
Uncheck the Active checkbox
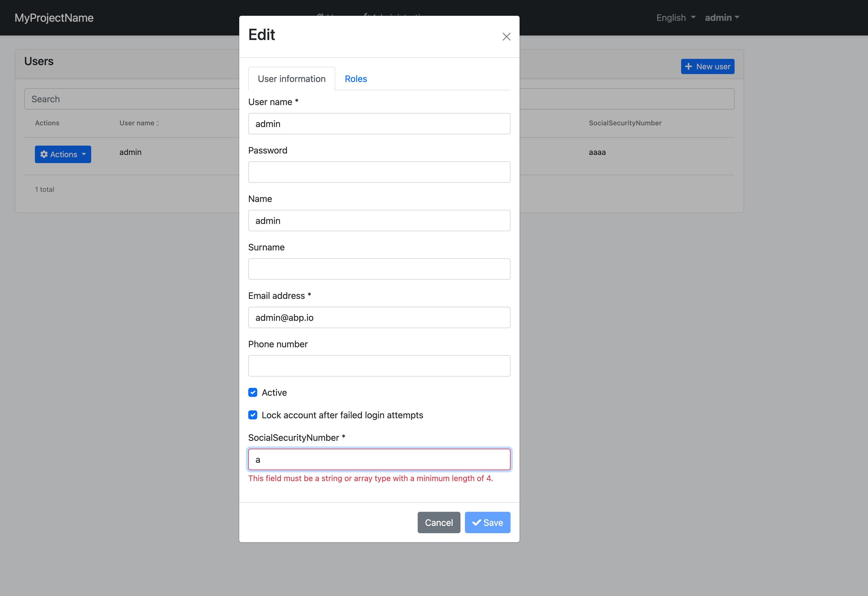[x=253, y=392]
